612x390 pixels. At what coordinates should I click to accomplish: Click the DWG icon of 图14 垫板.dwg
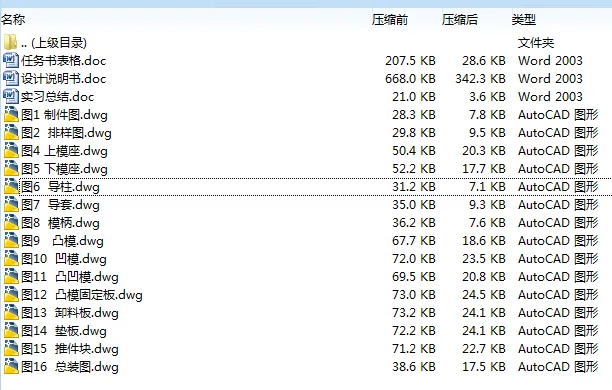(x=11, y=330)
